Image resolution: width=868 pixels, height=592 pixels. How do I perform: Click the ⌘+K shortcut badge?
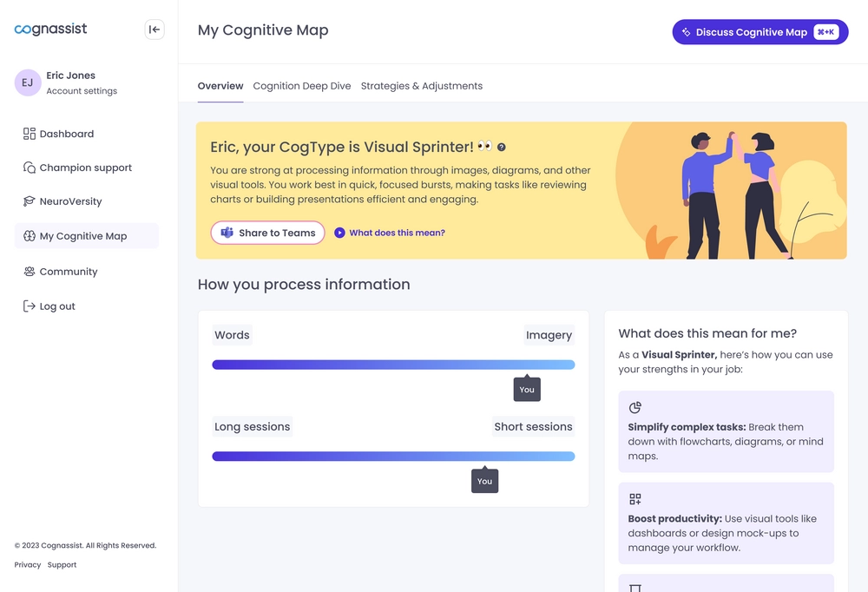[826, 32]
